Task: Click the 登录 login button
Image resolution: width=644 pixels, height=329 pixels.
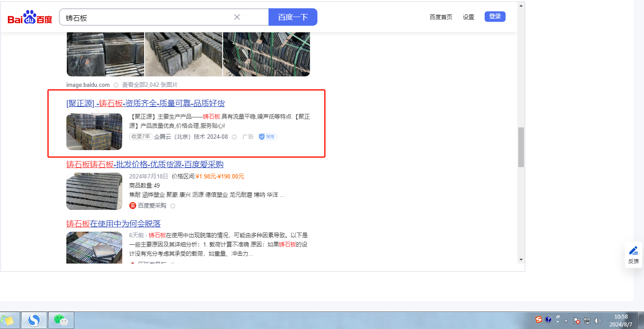Action: pos(495,17)
